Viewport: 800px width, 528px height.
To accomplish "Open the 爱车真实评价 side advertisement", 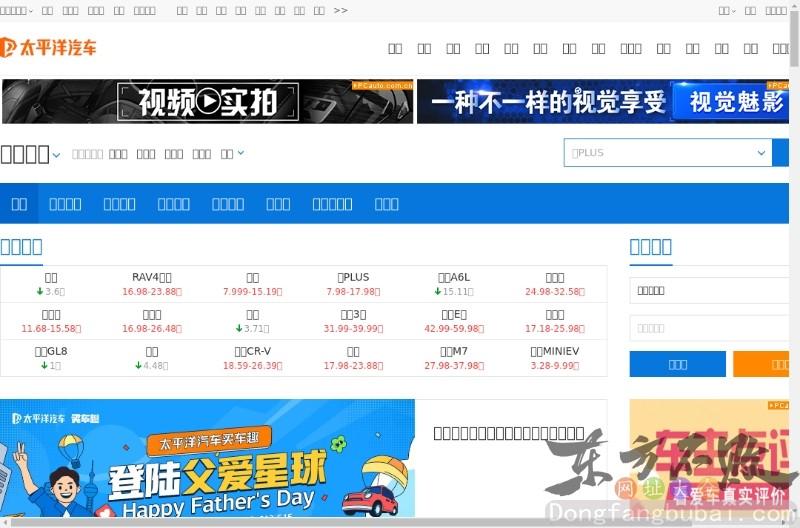I will pyautogui.click(x=709, y=458).
